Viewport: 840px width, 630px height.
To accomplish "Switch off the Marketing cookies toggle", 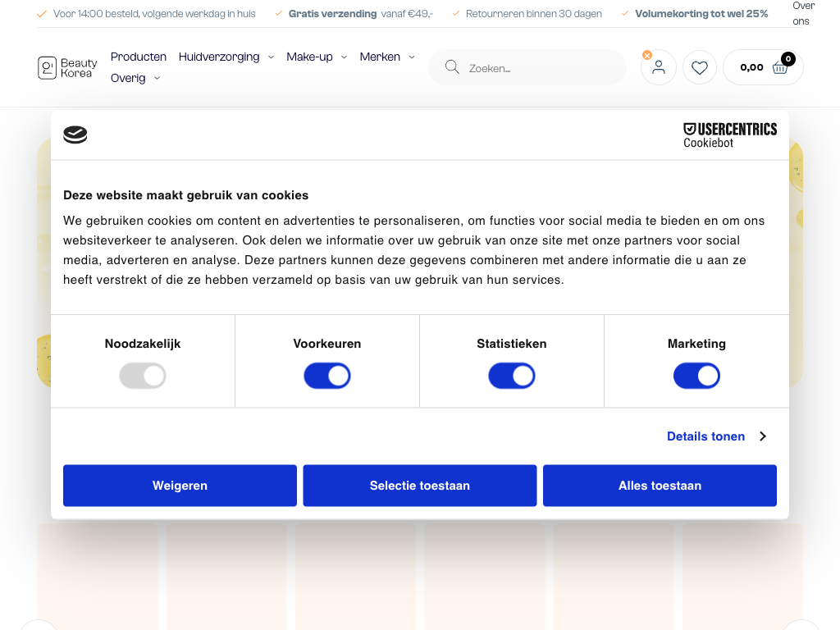I will pos(696,377).
